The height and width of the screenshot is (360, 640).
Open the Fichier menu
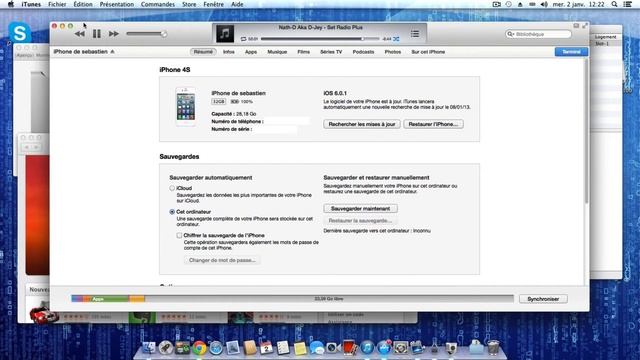pyautogui.click(x=57, y=4)
